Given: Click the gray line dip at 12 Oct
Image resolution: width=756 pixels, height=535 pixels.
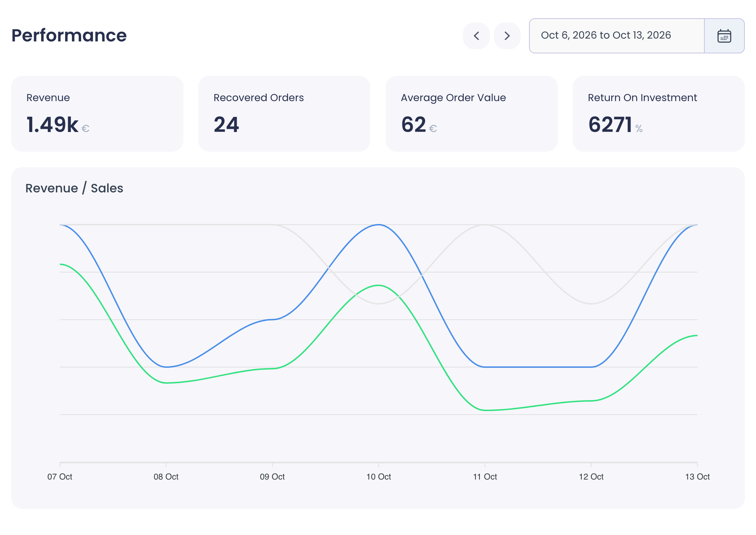Looking at the screenshot, I should 591,304.
